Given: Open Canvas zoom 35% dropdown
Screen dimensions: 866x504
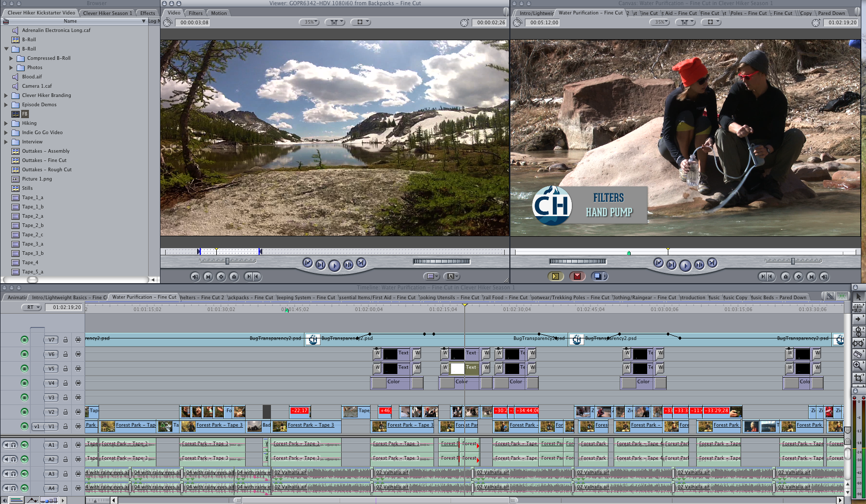Looking at the screenshot, I should (660, 22).
